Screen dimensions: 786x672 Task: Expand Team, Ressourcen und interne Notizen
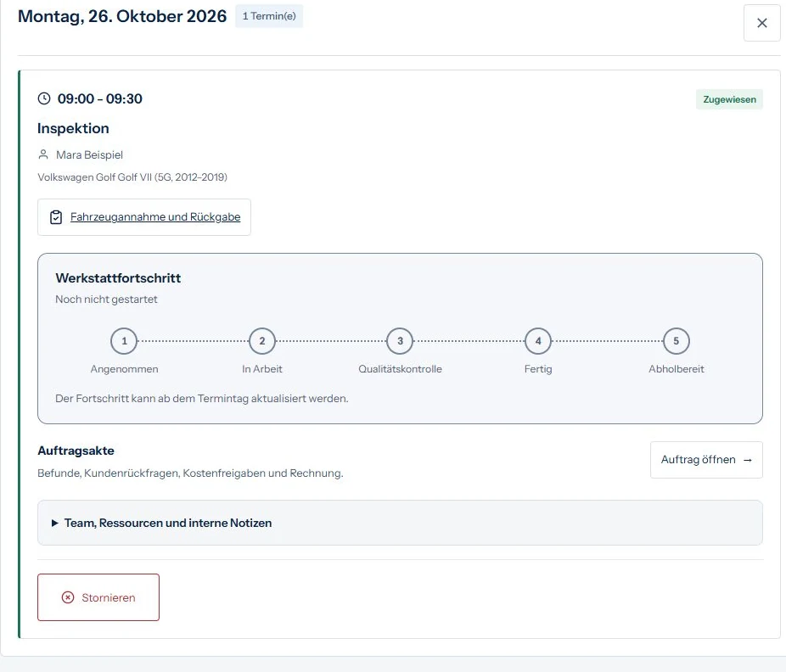(400, 523)
